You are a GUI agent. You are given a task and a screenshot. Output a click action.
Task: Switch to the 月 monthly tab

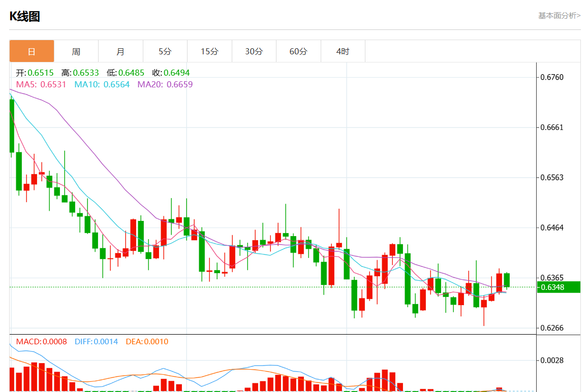click(x=120, y=51)
